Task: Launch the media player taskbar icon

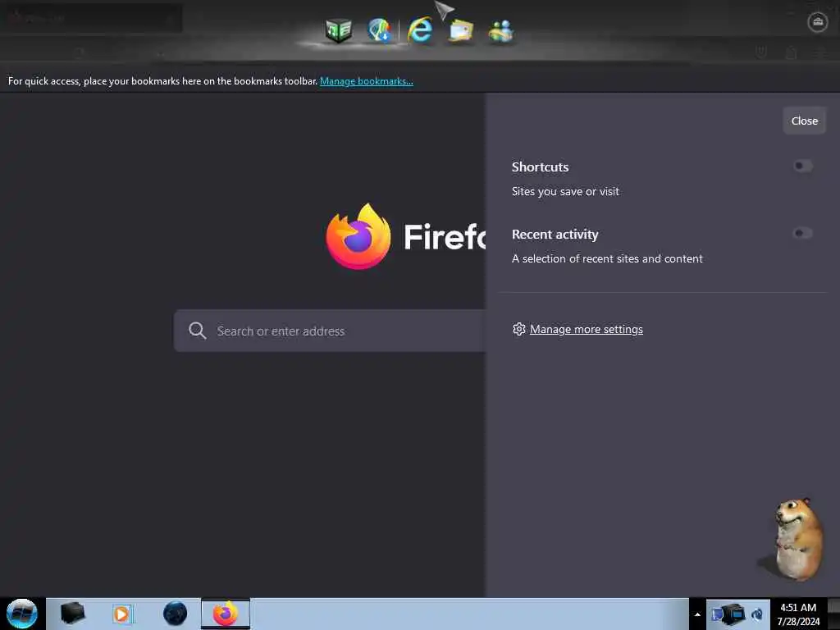Action: [x=122, y=614]
